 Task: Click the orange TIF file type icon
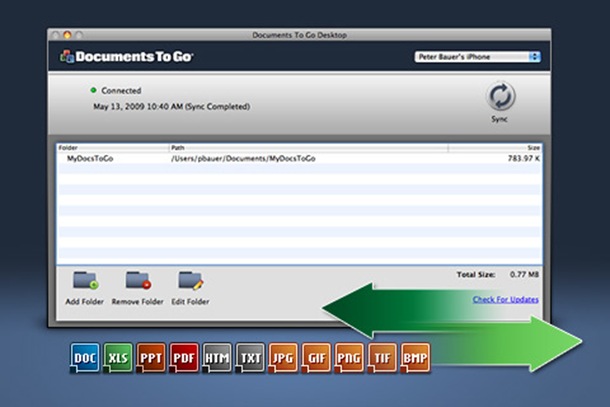(382, 358)
